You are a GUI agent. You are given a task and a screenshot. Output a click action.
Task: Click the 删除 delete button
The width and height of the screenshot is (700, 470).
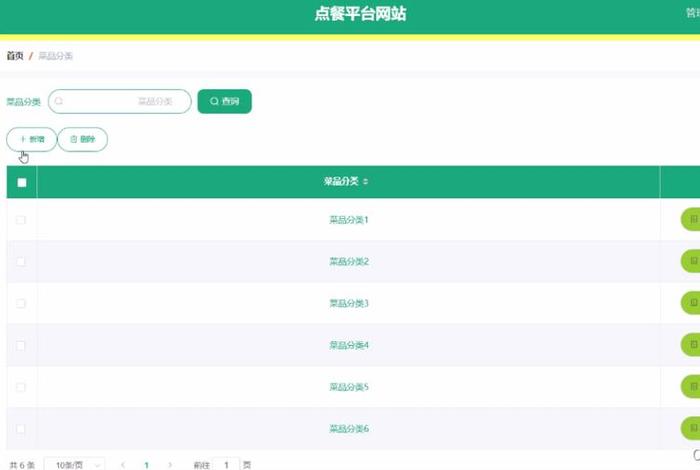point(83,139)
